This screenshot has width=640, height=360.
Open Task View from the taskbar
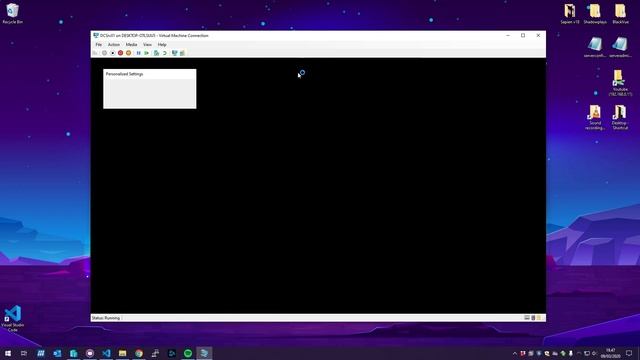point(24,353)
